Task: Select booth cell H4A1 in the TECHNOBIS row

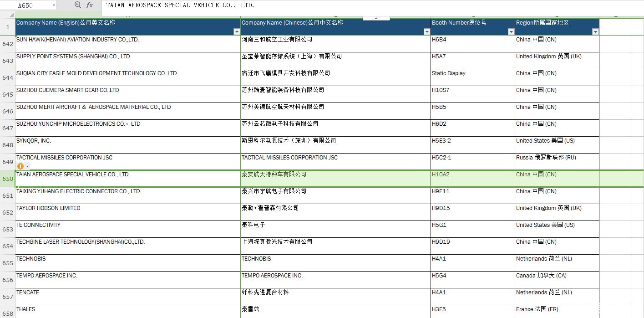Action: pos(473,263)
